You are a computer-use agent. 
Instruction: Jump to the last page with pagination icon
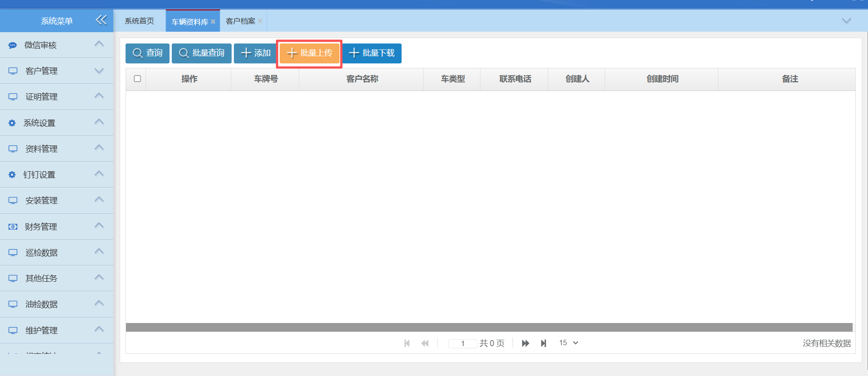tap(543, 343)
